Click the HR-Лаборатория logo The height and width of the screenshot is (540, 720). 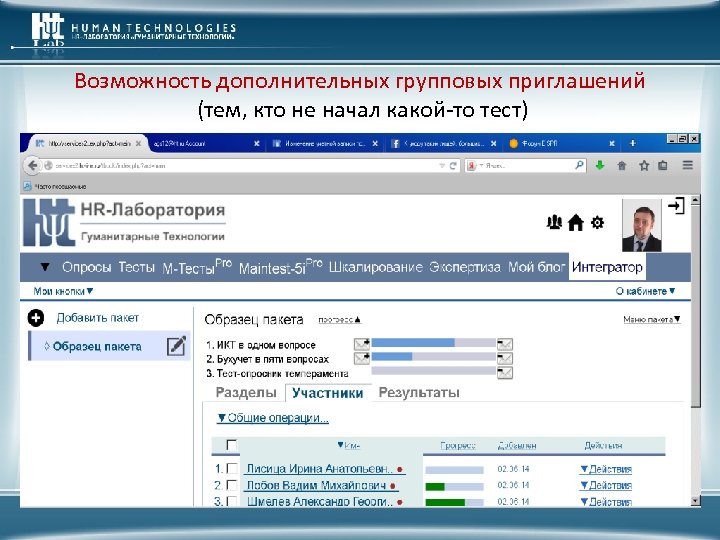pyautogui.click(x=124, y=223)
